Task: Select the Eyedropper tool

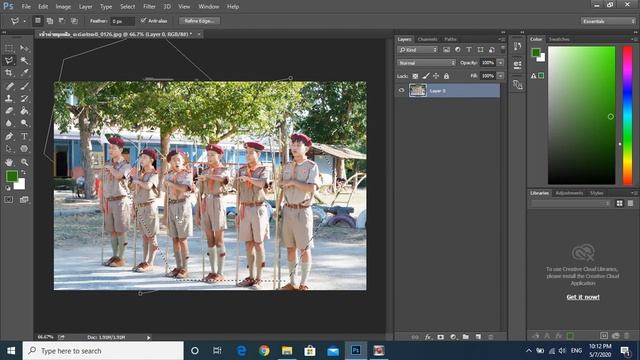Action: pos(24,73)
